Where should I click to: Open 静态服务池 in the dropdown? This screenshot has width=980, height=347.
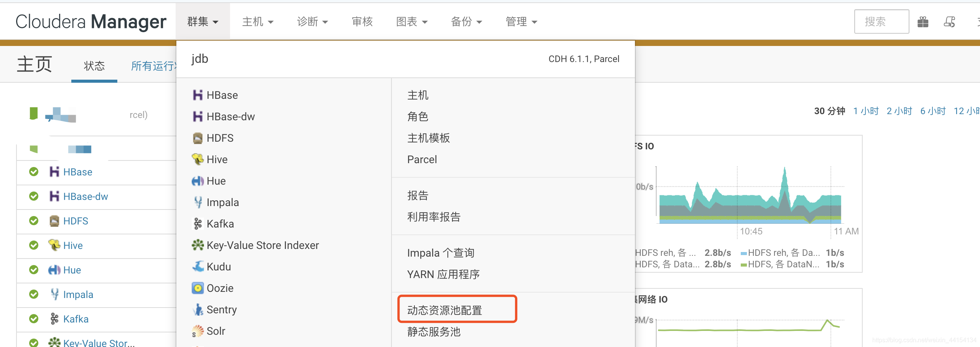434,332
